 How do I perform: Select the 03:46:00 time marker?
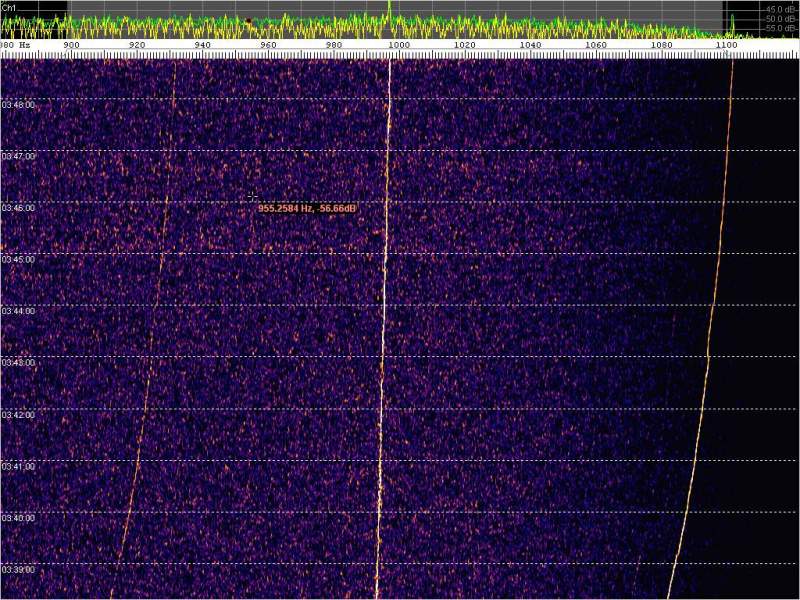18,208
